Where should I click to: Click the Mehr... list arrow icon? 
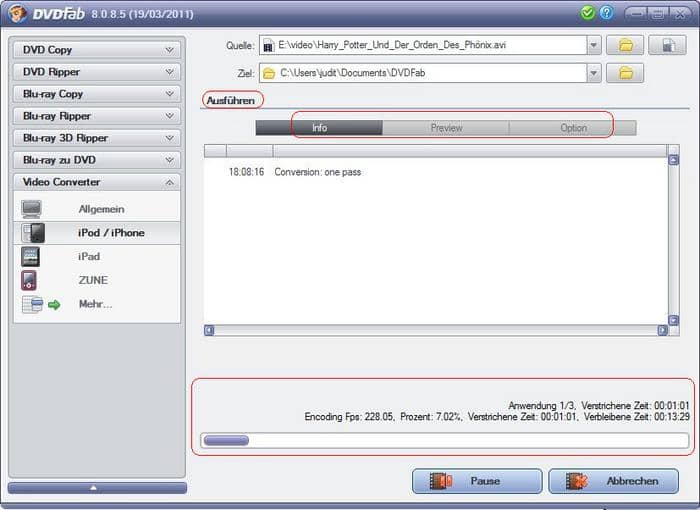click(x=41, y=305)
